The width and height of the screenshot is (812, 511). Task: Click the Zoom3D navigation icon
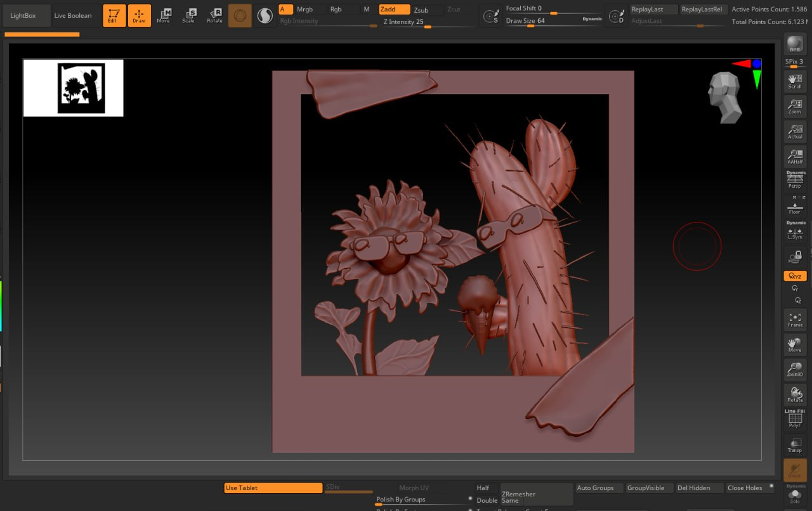click(795, 370)
